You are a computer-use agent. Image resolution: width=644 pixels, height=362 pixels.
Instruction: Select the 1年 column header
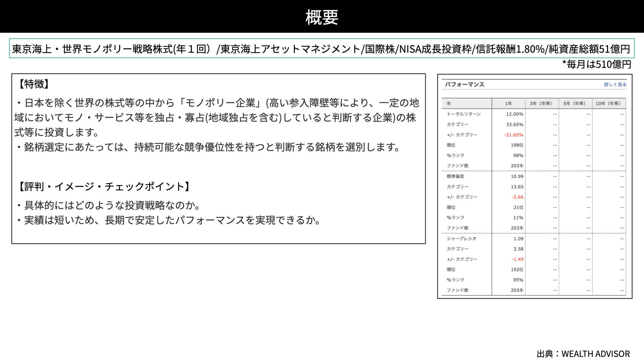(x=508, y=104)
